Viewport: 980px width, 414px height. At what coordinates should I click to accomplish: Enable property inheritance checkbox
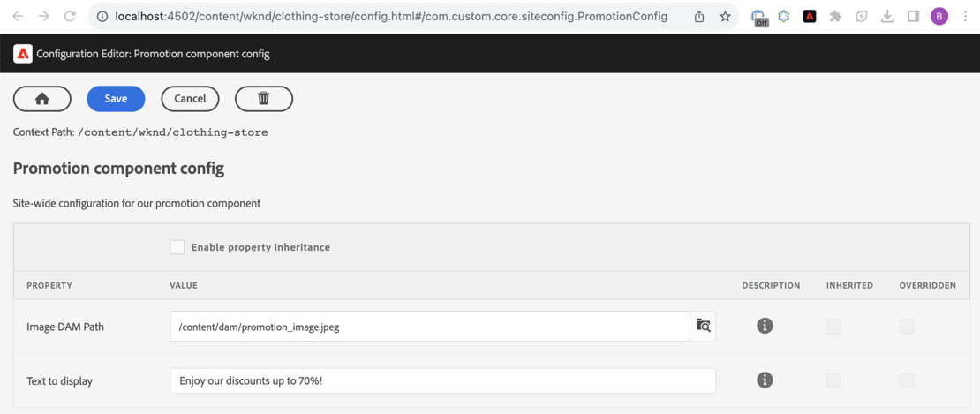177,247
